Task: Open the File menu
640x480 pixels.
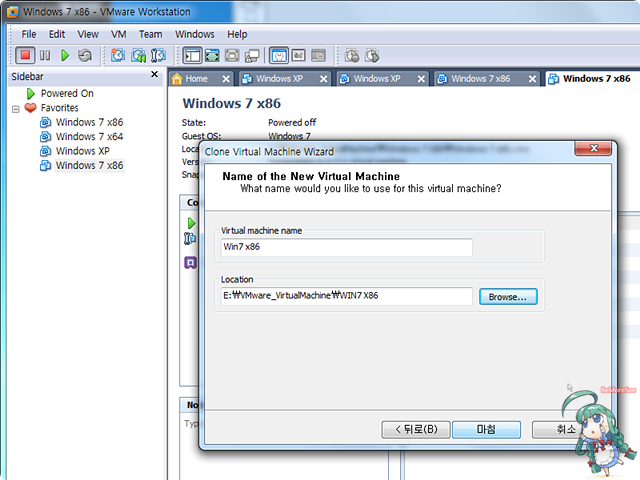Action: click(29, 34)
